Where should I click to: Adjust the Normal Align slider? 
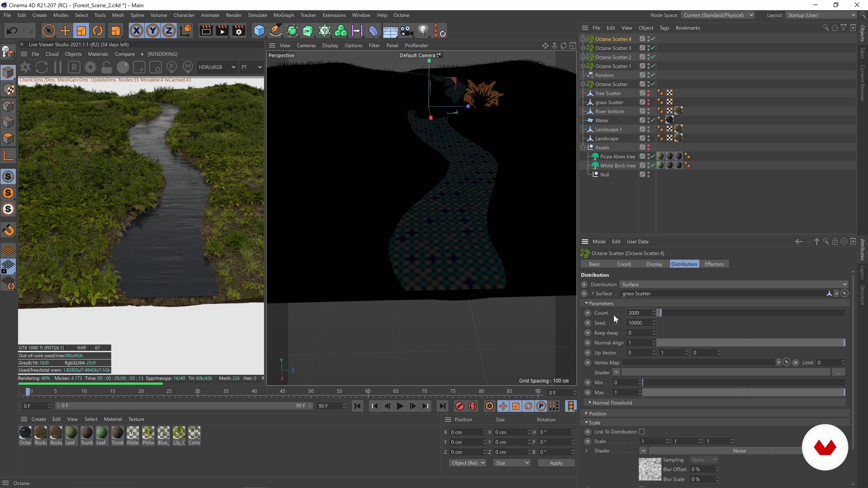point(751,343)
